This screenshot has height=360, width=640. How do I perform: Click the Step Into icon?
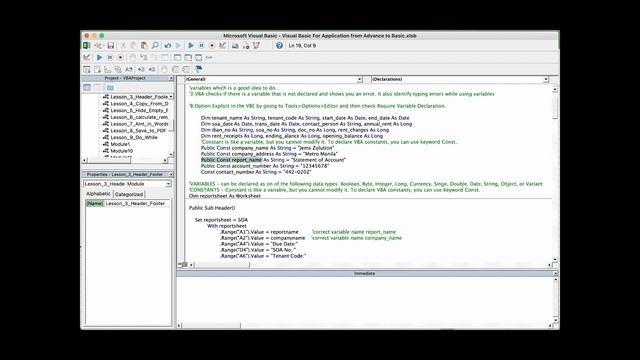point(143,57)
